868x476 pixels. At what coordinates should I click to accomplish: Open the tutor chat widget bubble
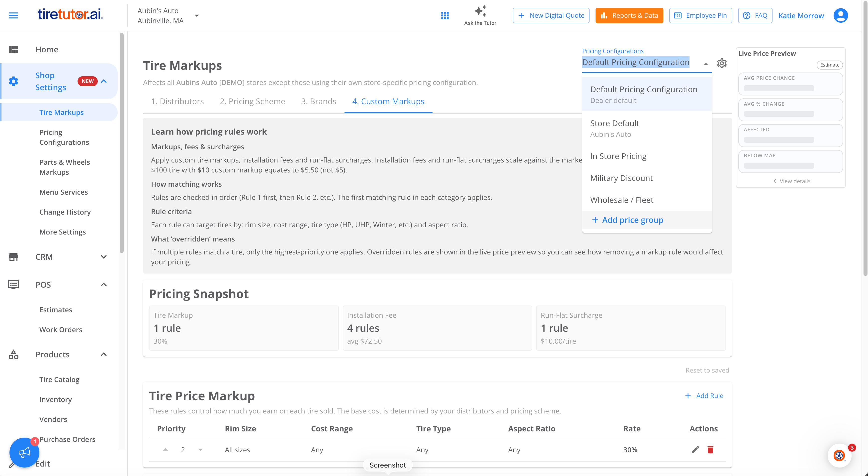[839, 456]
